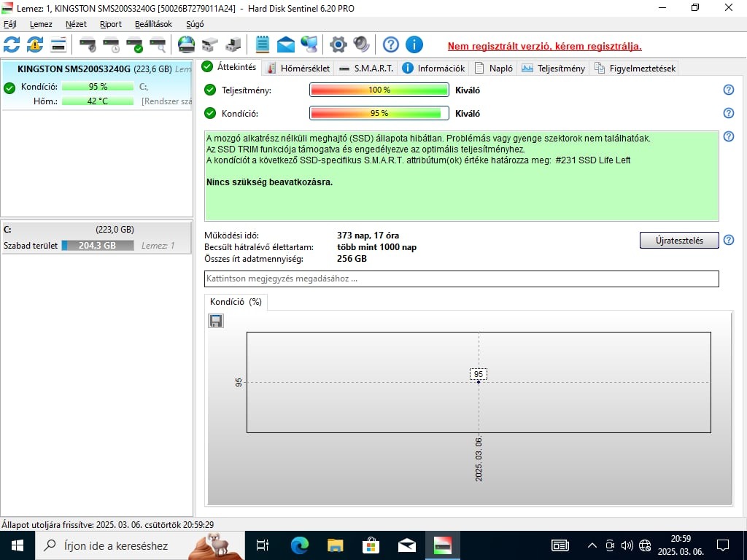The height and width of the screenshot is (560, 747).
Task: Click the gray speaker sound icon
Action: 362,44
